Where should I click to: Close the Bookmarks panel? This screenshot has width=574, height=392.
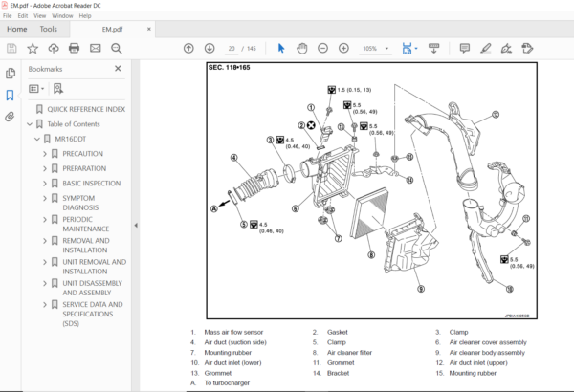118,69
